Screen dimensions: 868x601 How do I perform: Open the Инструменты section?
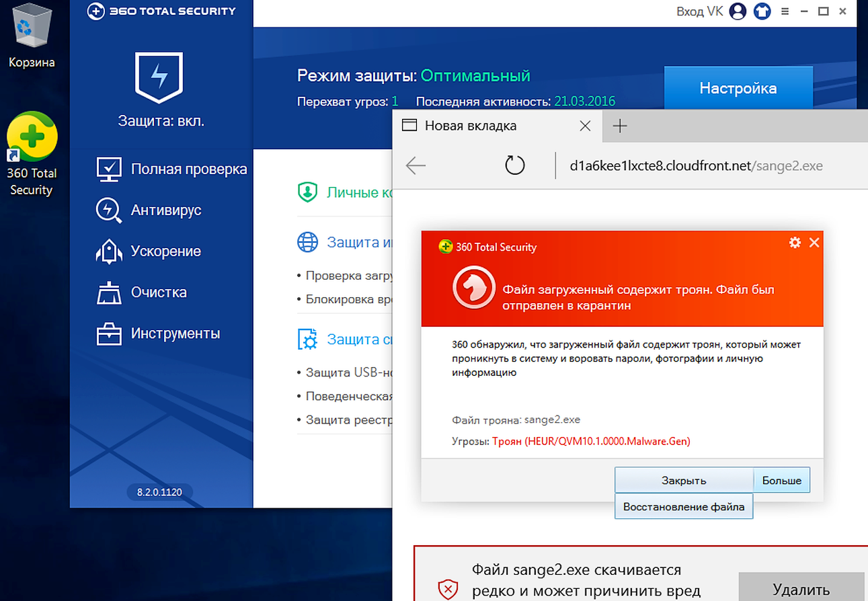pos(175,333)
